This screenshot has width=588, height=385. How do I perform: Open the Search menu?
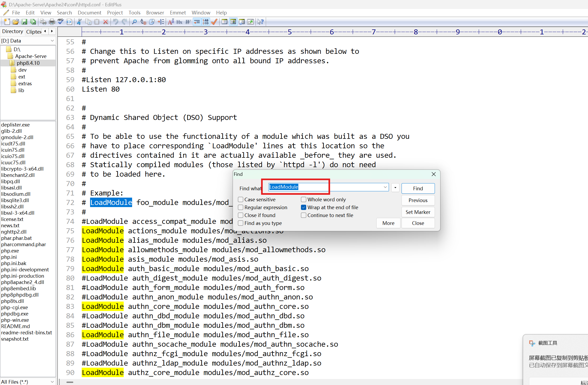[64, 12]
